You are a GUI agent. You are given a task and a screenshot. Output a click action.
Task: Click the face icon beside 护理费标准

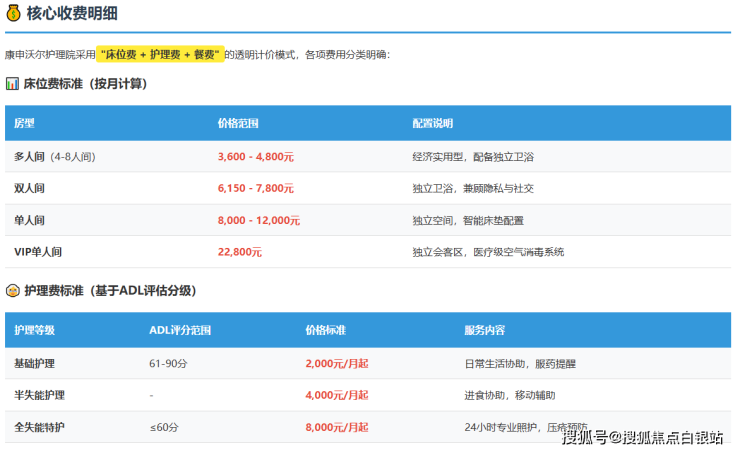(x=13, y=290)
